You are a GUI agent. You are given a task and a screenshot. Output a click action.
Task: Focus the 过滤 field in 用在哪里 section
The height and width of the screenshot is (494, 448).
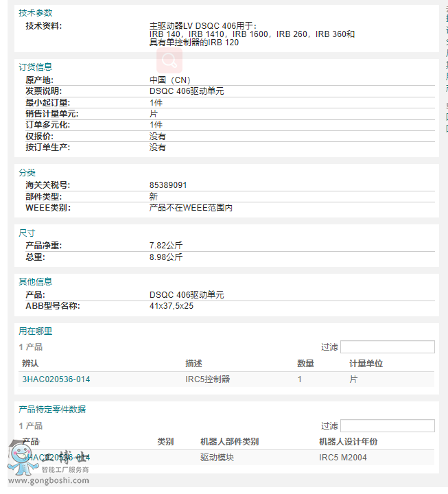(387, 347)
